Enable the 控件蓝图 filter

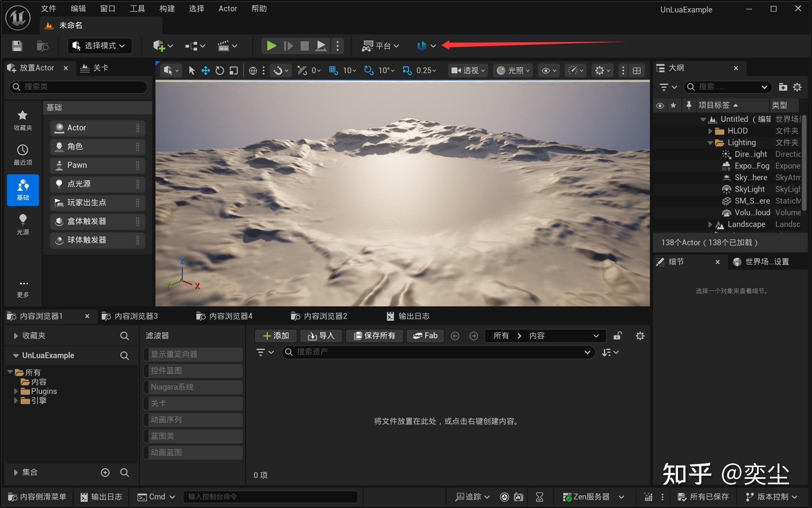click(x=193, y=371)
